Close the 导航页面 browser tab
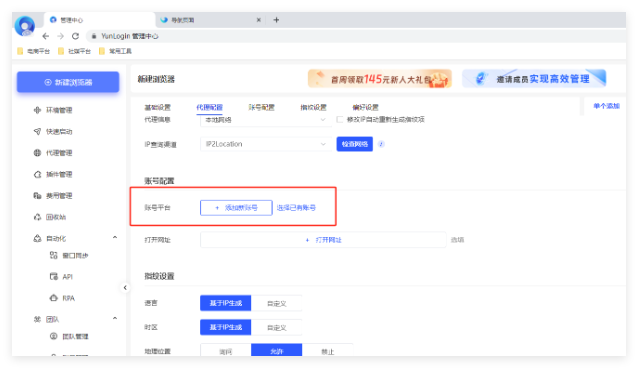 [258, 20]
